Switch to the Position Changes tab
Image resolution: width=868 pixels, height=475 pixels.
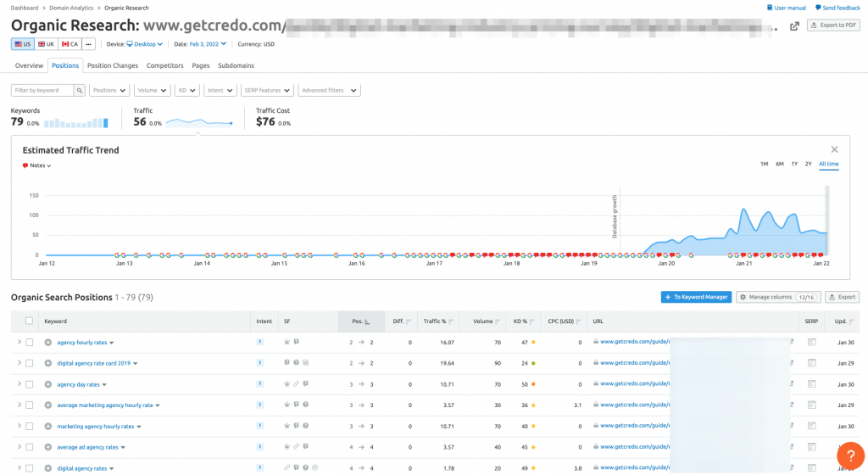113,65
